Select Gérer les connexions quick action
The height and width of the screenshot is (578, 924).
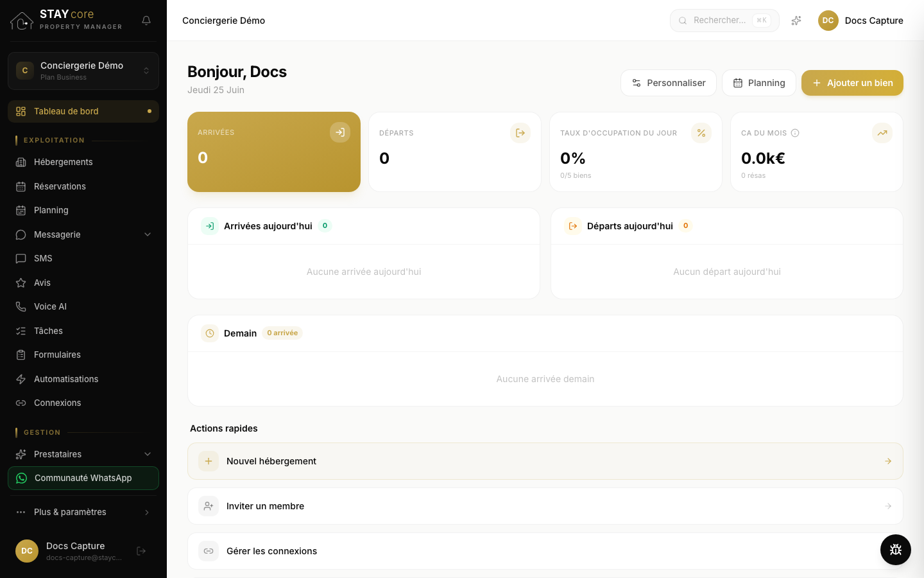coord(545,551)
